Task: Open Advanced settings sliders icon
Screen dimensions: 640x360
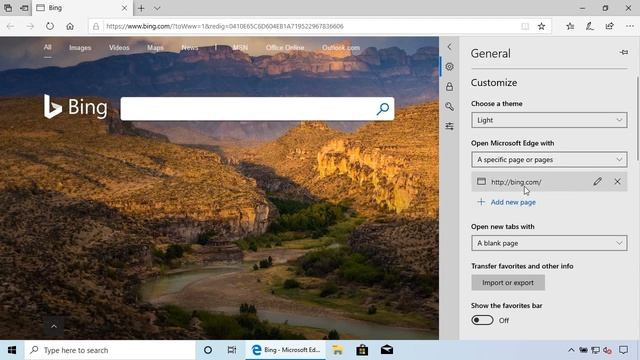Action: tap(449, 126)
